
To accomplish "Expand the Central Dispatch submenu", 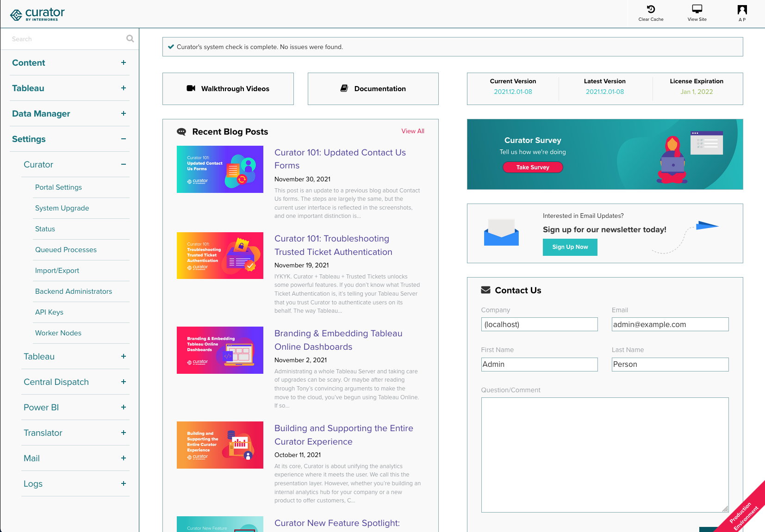I will coord(124,382).
